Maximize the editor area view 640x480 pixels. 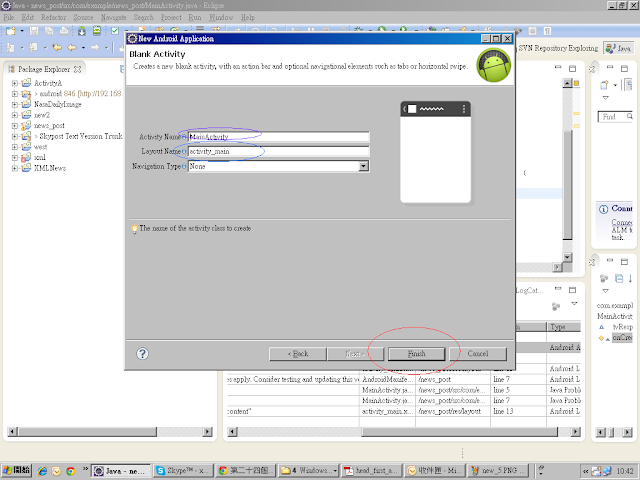tap(573, 68)
